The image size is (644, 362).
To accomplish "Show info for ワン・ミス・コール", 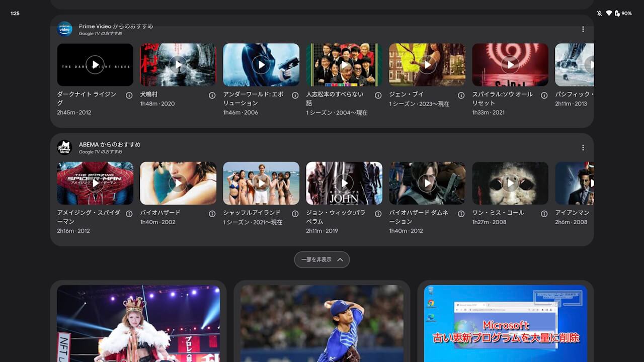I will coord(544,214).
